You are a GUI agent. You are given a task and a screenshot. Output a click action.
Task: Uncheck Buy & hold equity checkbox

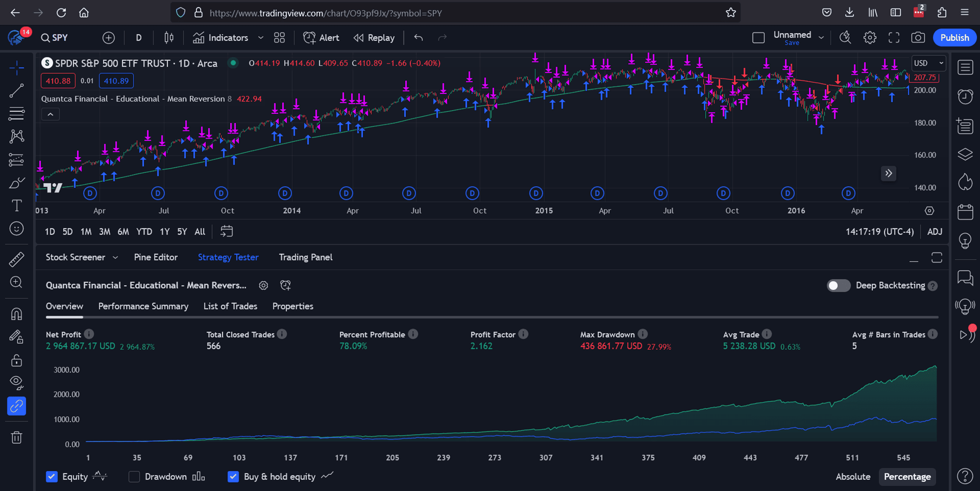click(233, 477)
